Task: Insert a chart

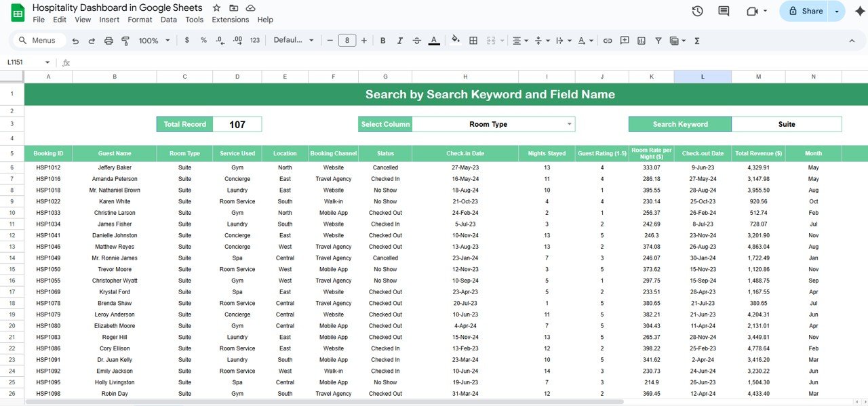Action: click(642, 41)
